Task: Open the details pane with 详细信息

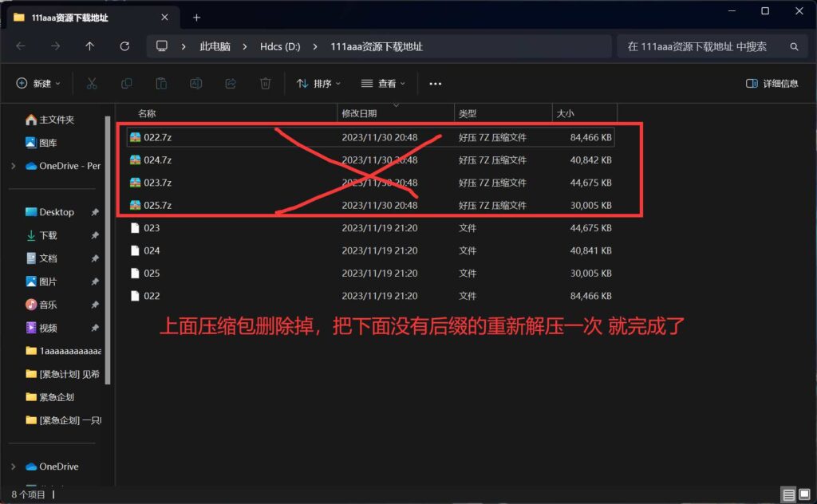Action: [772, 83]
